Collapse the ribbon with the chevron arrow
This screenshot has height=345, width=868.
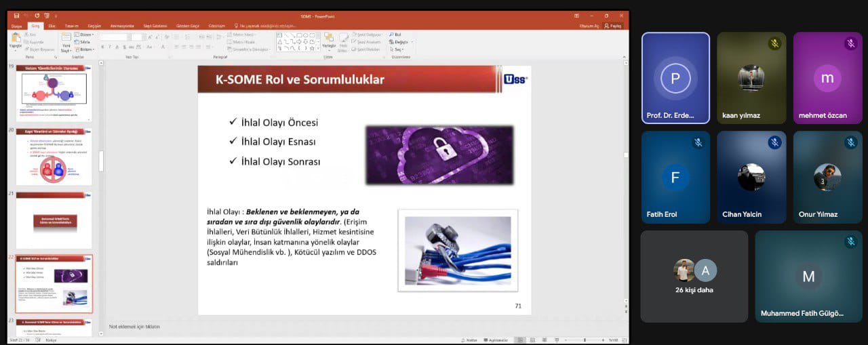coord(625,57)
